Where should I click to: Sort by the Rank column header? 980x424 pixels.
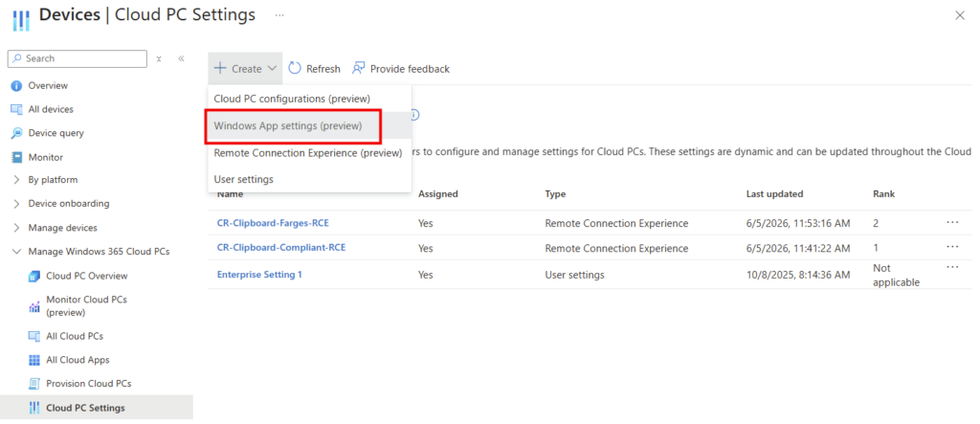pyautogui.click(x=883, y=194)
